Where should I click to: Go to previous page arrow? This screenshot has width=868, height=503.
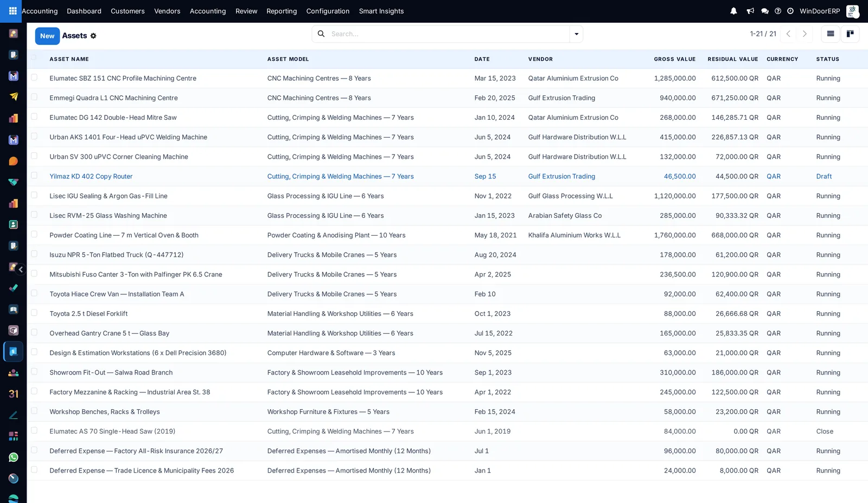pos(788,34)
